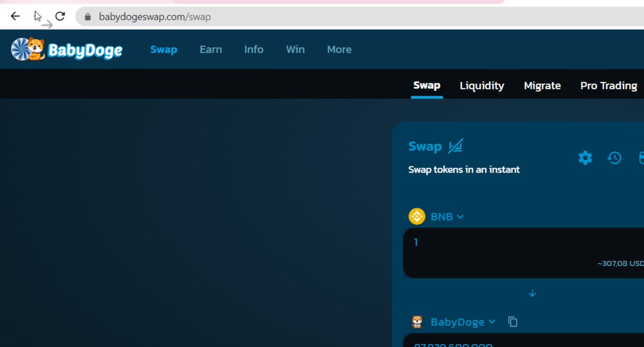Screen dimensions: 644x347
Task: Switch to the Pro Trading tab
Action: (609, 86)
